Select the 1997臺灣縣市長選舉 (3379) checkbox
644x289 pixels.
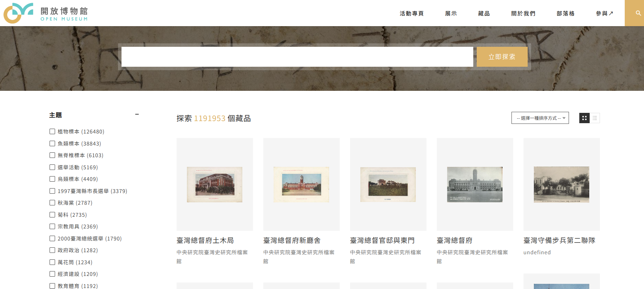point(52,191)
